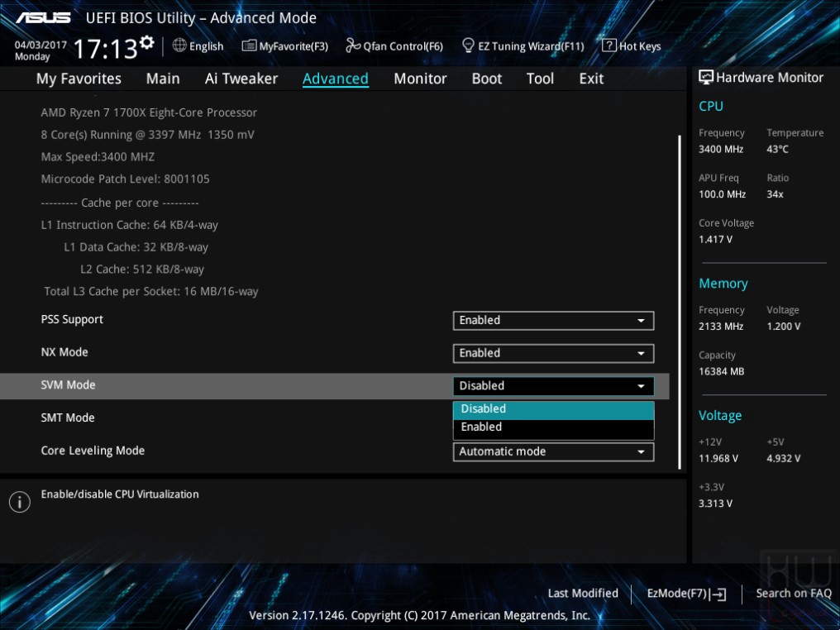This screenshot has width=840, height=630.
Task: Click the settings list vertical scrollbar
Action: (x=680, y=302)
